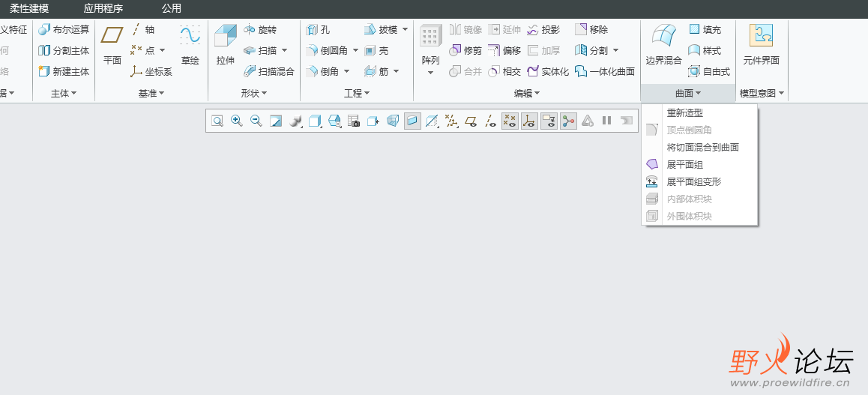Click the 边界混合 boundary blend tool
The width and height of the screenshot is (868, 395).
663,46
